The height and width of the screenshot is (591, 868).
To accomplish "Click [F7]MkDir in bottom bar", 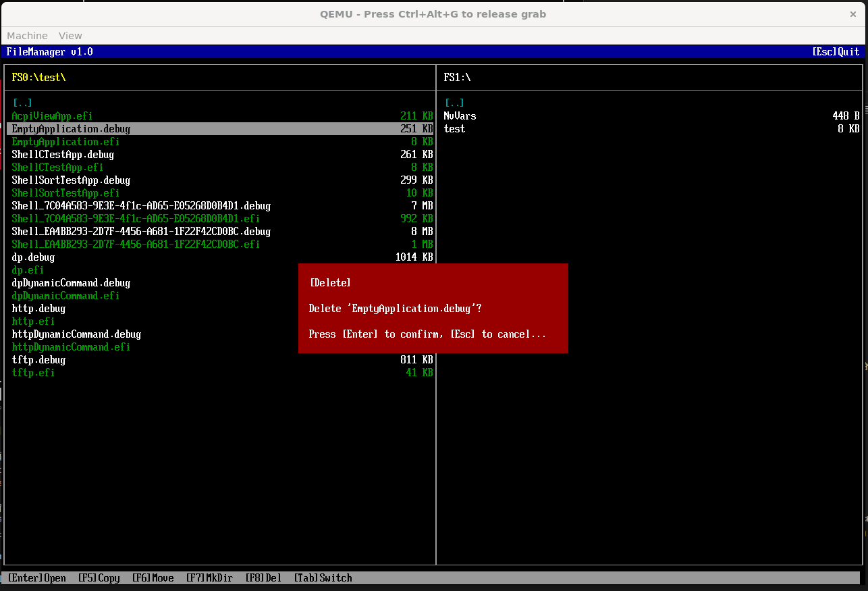I will pos(209,578).
